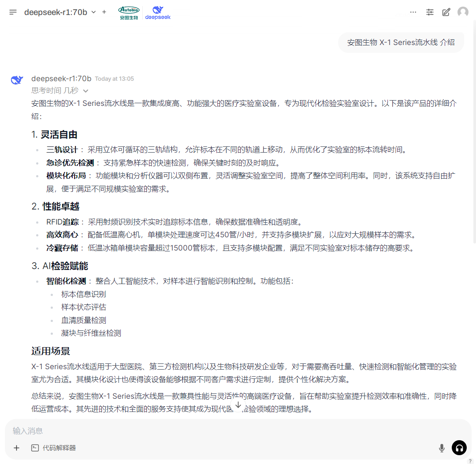Click the list item 血清质量检测
476x464 pixels.
pos(84,320)
